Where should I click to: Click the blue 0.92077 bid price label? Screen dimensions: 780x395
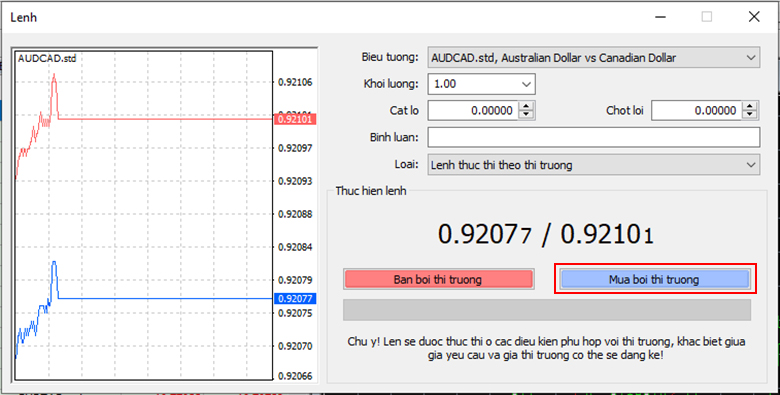coord(294,299)
